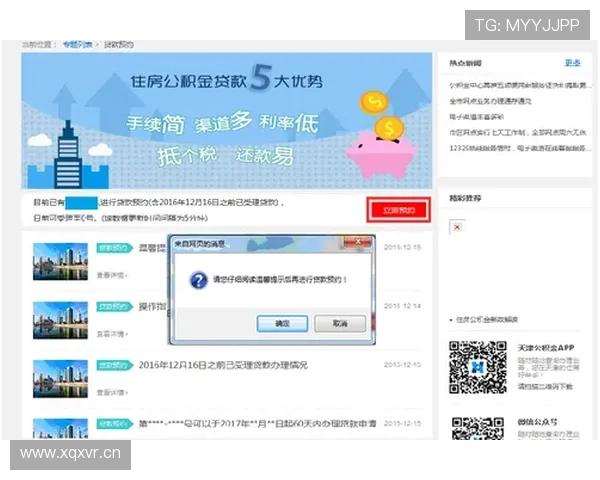
Task: Open the 更多 link beside 热点新闻
Action: [572, 63]
